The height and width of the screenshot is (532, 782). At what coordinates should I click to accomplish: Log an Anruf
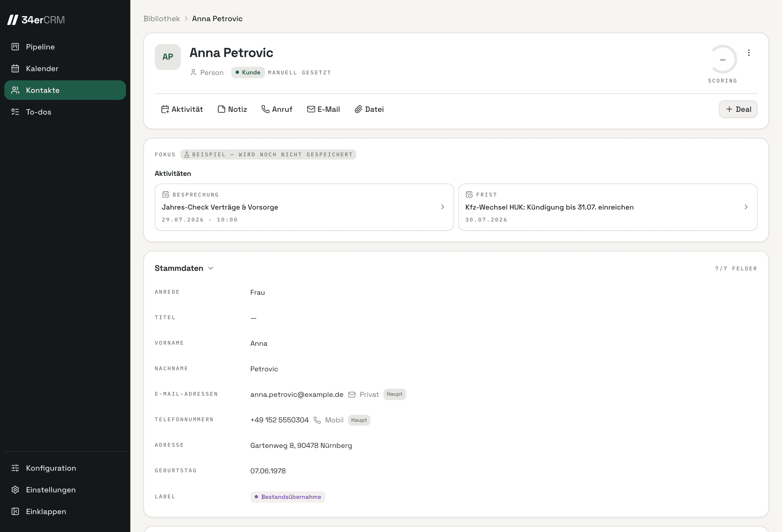click(x=277, y=109)
